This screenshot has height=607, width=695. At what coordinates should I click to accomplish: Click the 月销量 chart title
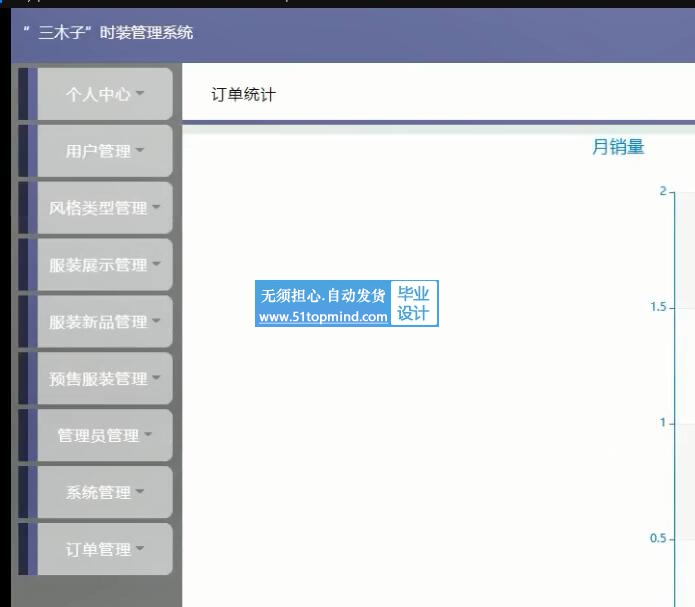[x=618, y=148]
